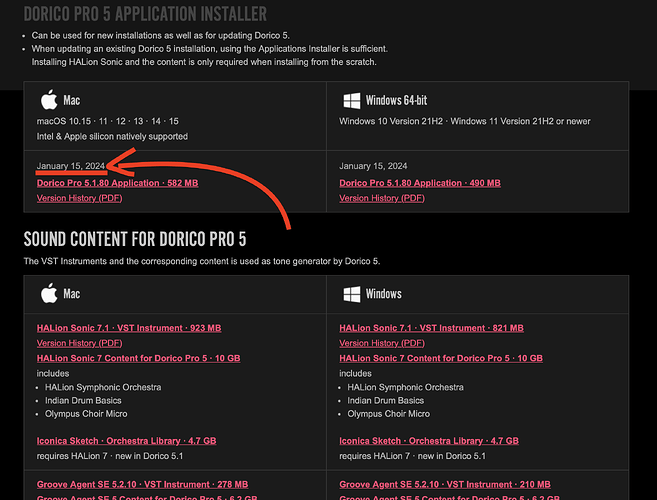Click the Windows 64-bit column heading
The width and height of the screenshot is (657, 500).
point(396,101)
